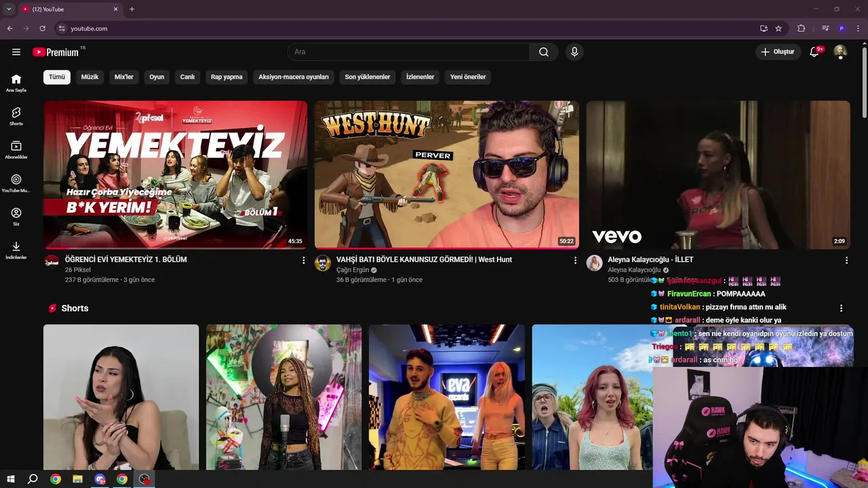Open options for the West Hunt video
The image size is (868, 488).
coord(575,260)
